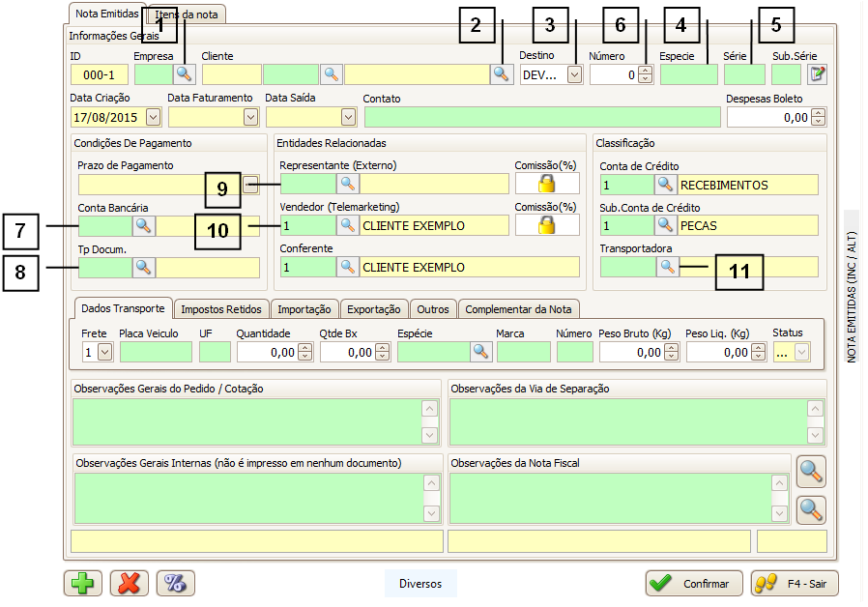Open the Frete dropdown list
This screenshot has width=868, height=607.
click(104, 353)
